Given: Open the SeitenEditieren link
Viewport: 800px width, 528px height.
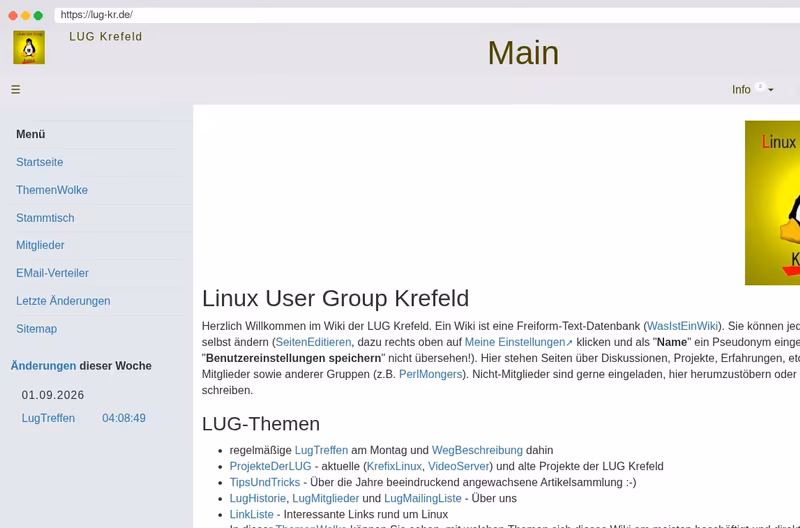Looking at the screenshot, I should (x=313, y=342).
